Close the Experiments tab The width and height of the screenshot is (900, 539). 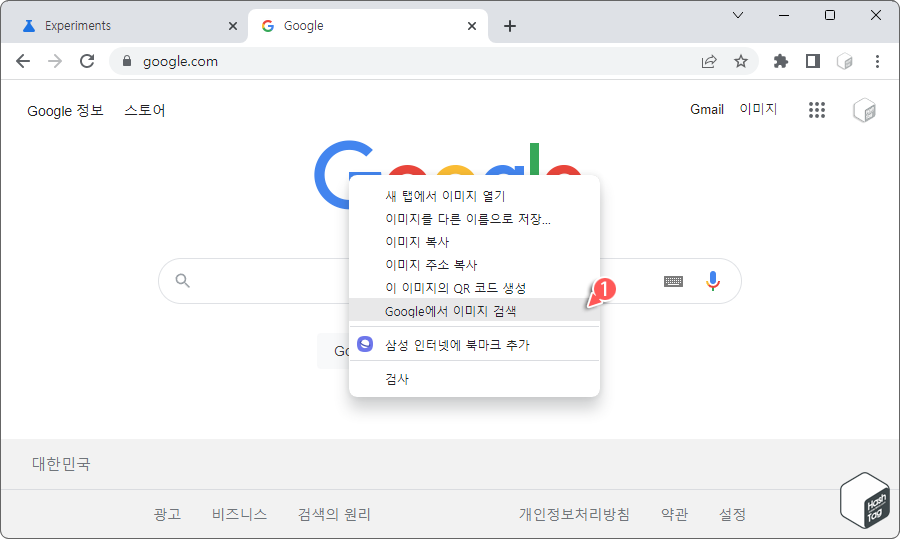(x=232, y=26)
